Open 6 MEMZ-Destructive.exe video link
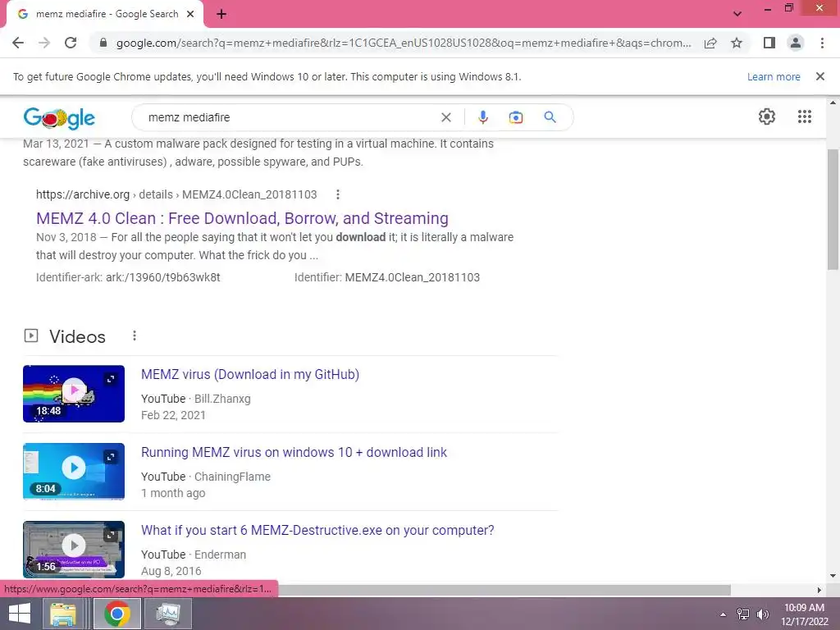Screen dimensions: 840x630 pyautogui.click(x=317, y=531)
